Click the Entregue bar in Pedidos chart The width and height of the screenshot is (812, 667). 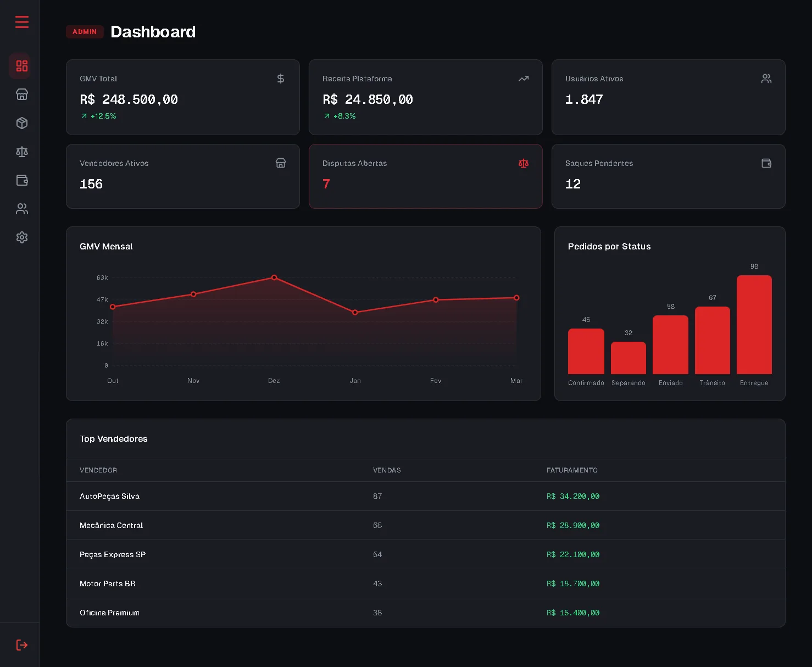click(x=754, y=325)
